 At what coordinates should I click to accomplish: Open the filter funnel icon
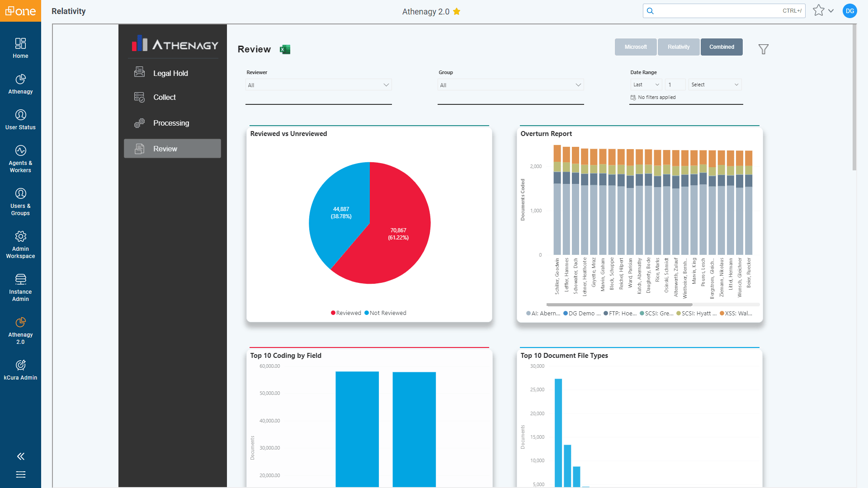[763, 49]
